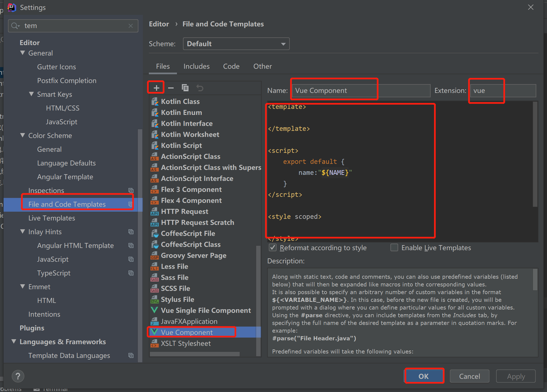This screenshot has height=392, width=547.
Task: Collapse the Color Scheme tree node
Action: (x=23, y=135)
